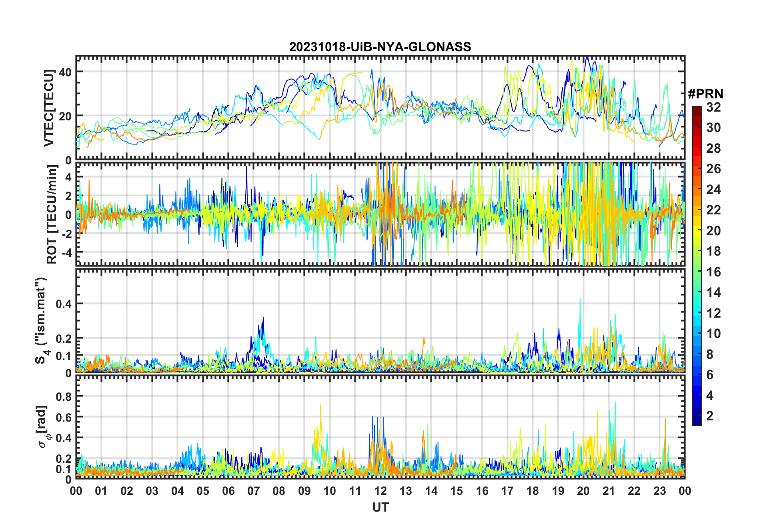Click VTEC y-axis tick label 20
The height and width of the screenshot is (532, 761).
(x=65, y=116)
